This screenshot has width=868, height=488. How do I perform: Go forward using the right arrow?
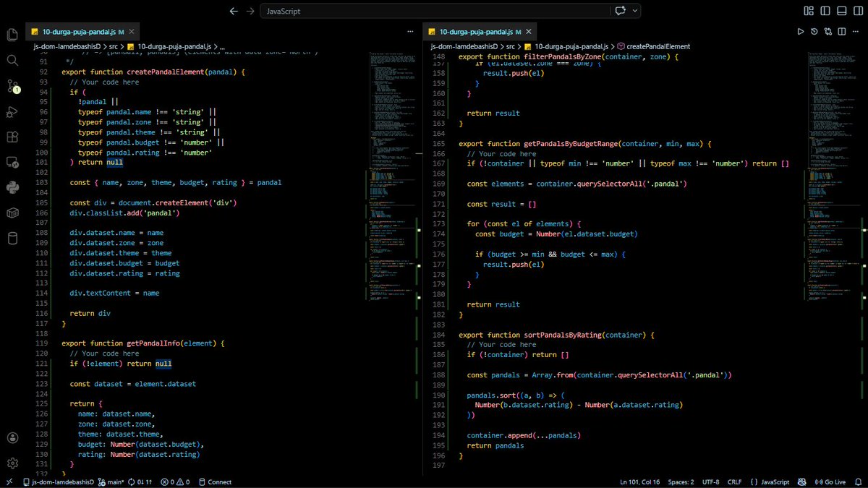point(250,11)
